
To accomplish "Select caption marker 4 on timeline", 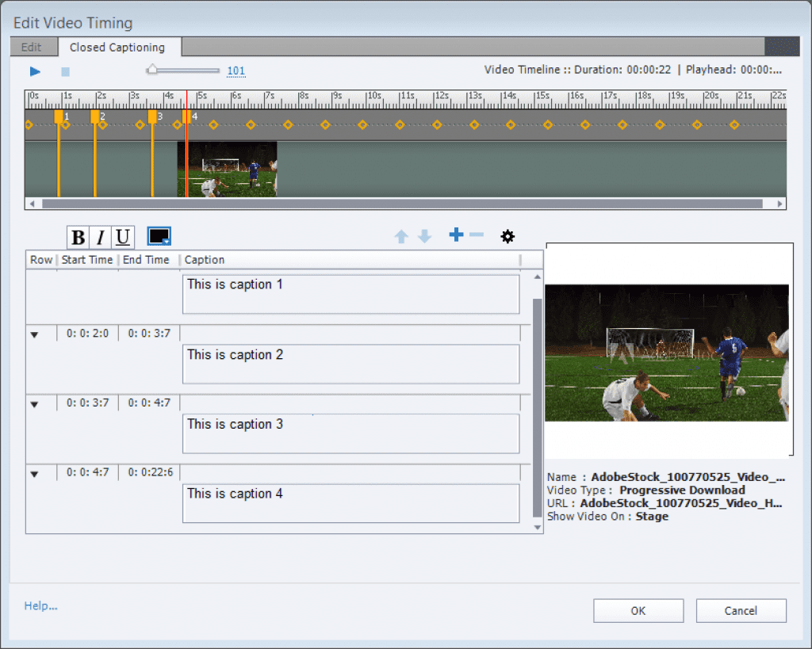I will coord(186,116).
